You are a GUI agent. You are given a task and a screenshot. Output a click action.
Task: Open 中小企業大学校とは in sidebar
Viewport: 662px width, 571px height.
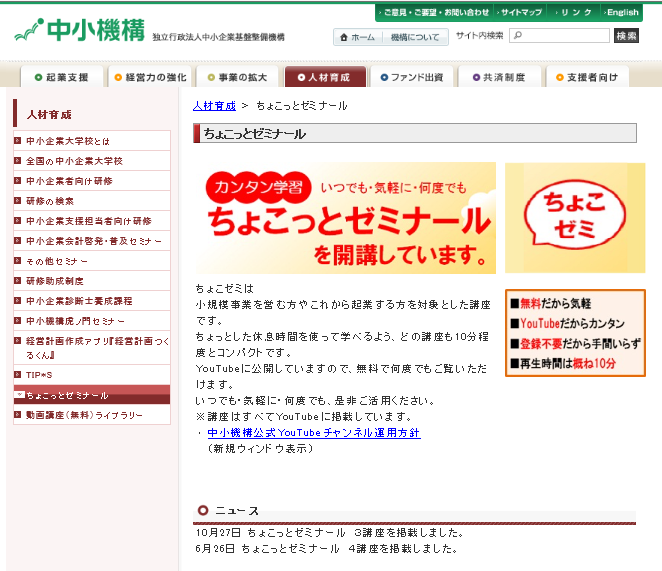point(68,141)
